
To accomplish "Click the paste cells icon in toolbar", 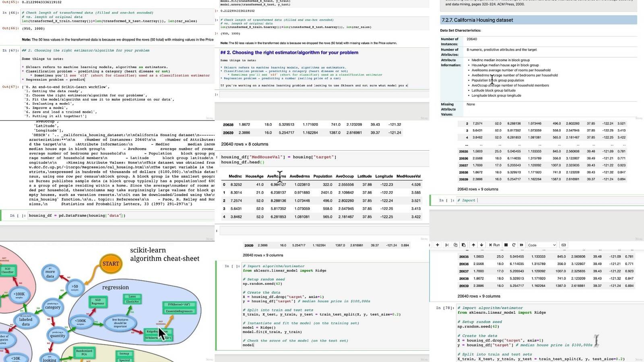I will click(x=464, y=245).
